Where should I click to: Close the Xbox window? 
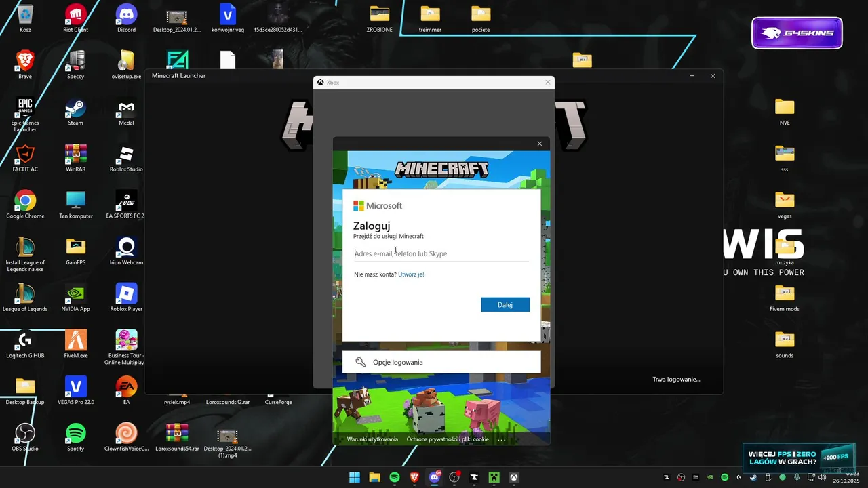[x=548, y=83]
